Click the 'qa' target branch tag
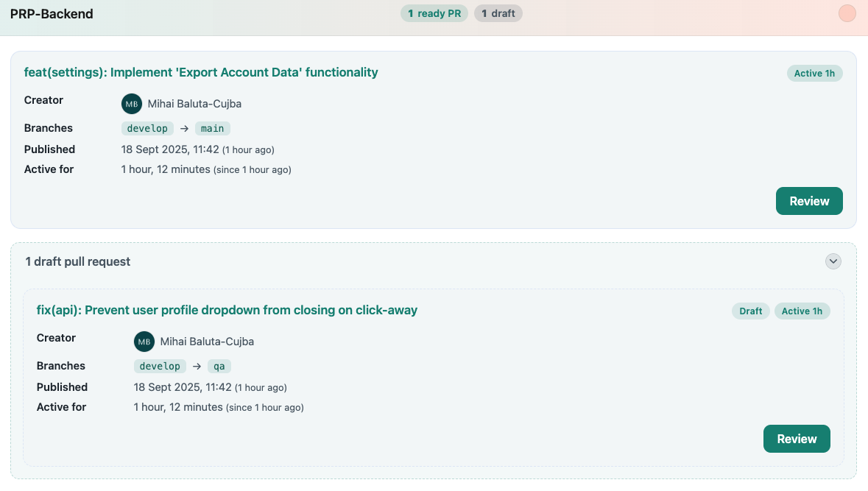Image resolution: width=868 pixels, height=491 pixels. pos(219,366)
